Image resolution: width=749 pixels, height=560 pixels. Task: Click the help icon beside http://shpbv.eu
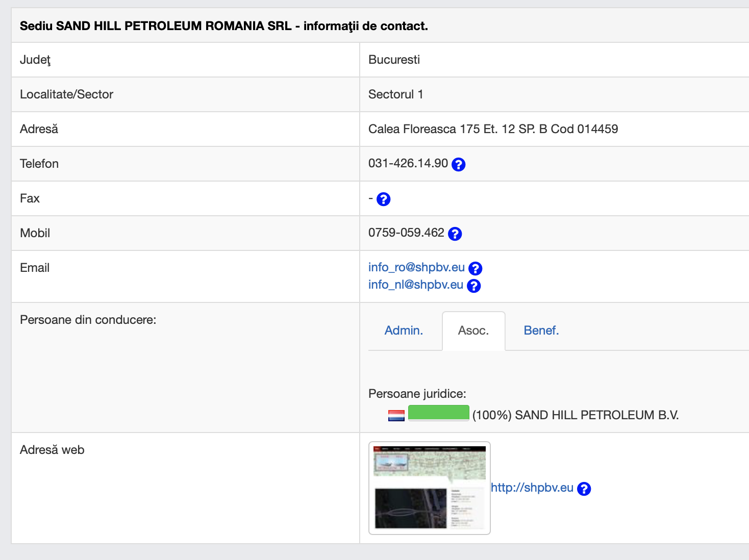click(584, 489)
